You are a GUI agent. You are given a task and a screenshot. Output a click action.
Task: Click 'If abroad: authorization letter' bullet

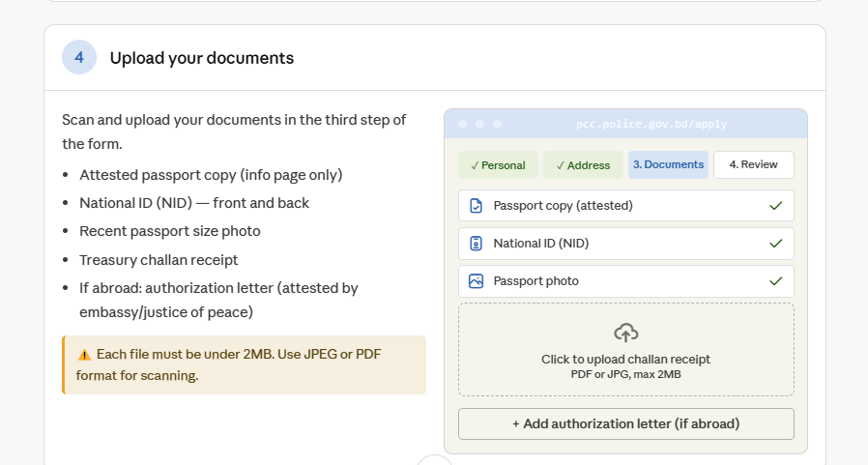[218, 300]
